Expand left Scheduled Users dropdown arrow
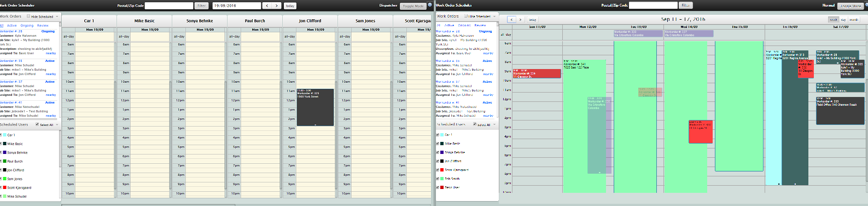868x206 pixels. (x=57, y=124)
